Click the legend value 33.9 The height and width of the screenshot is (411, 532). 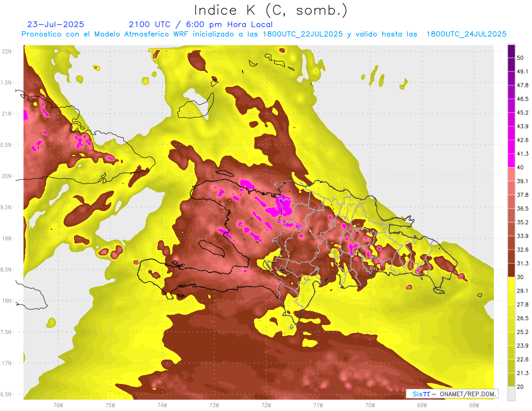pos(523,236)
